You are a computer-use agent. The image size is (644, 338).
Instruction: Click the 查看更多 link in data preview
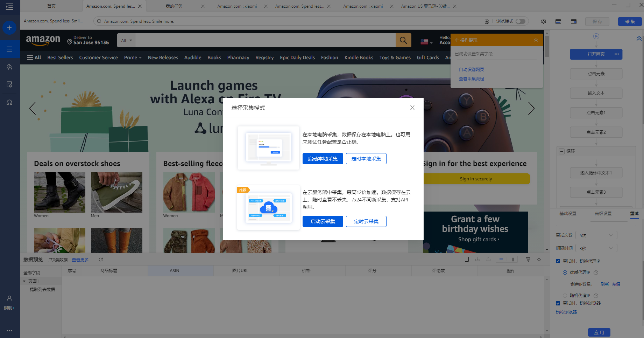(80, 260)
